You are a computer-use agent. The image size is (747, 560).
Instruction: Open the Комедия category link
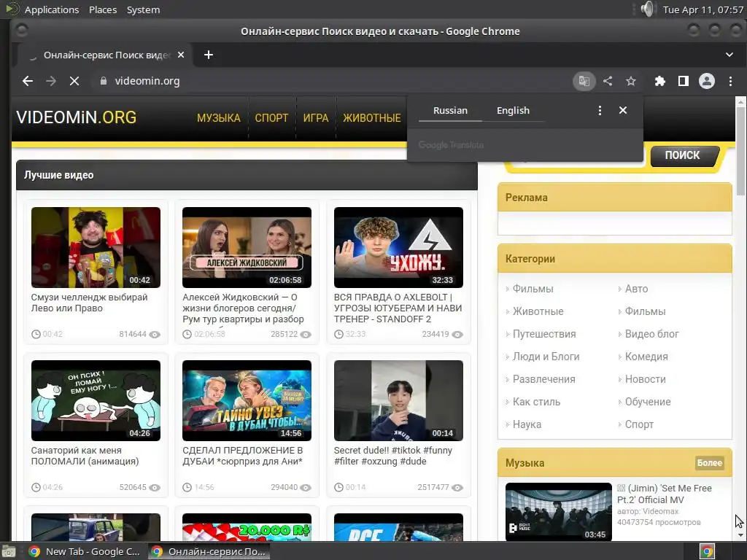point(646,357)
